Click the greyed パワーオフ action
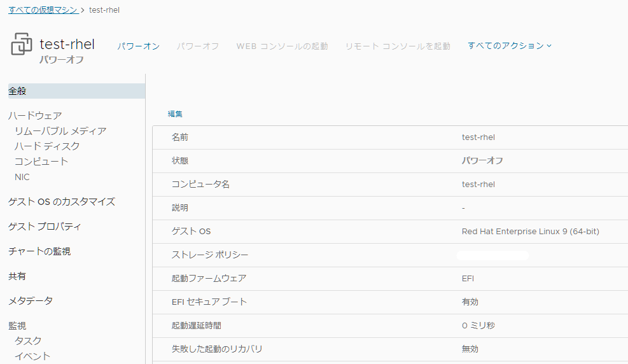The height and width of the screenshot is (364, 628). tap(198, 46)
